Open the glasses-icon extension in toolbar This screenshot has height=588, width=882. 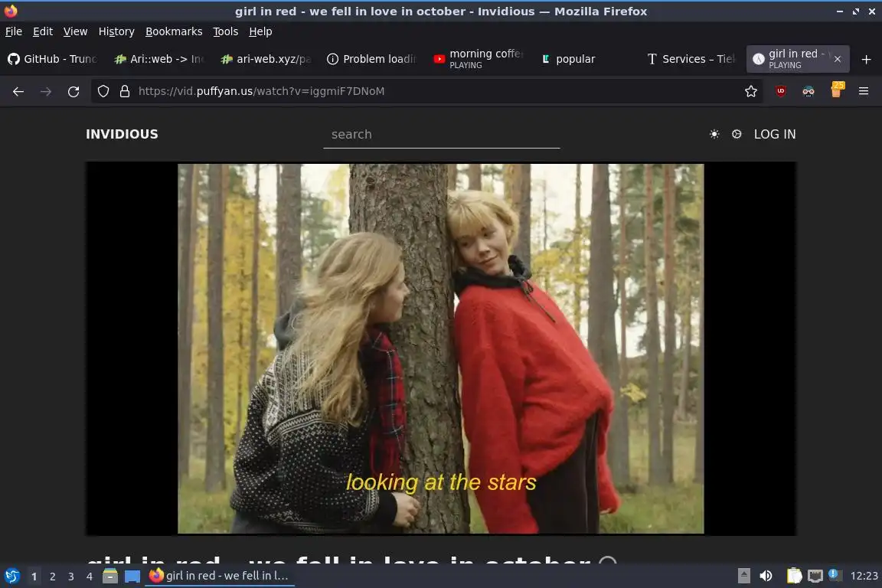pos(808,91)
